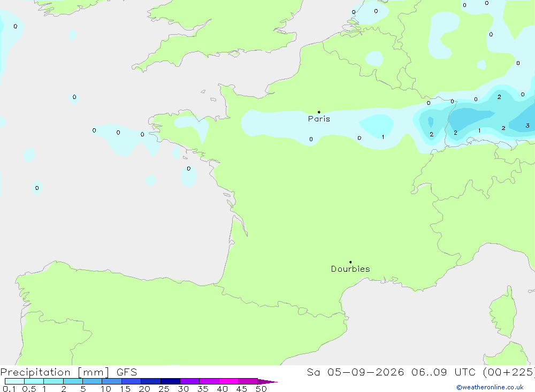Select the Dourbies map label
This screenshot has width=535, height=392.
point(350,269)
